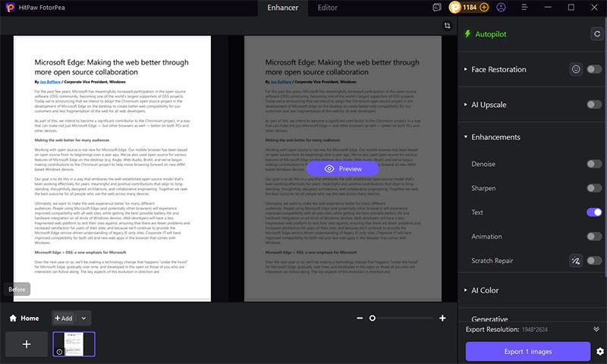Click the Before document image
This screenshot has height=364, width=607.
tap(112, 168)
